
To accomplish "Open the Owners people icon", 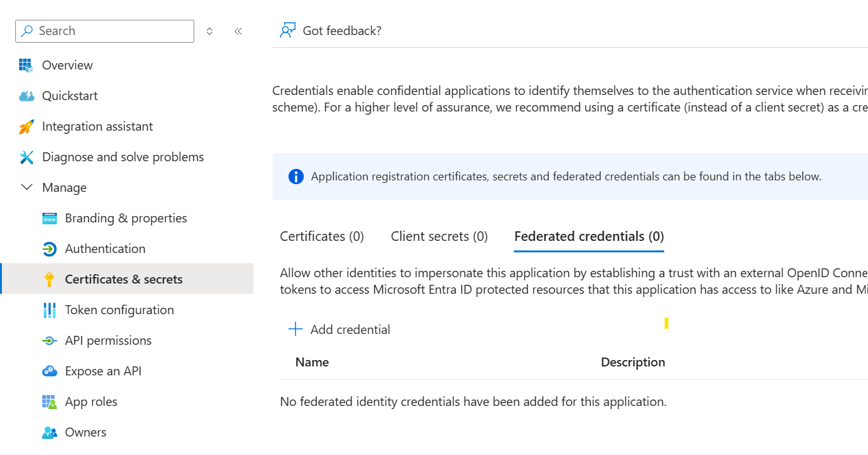I will pos(50,432).
